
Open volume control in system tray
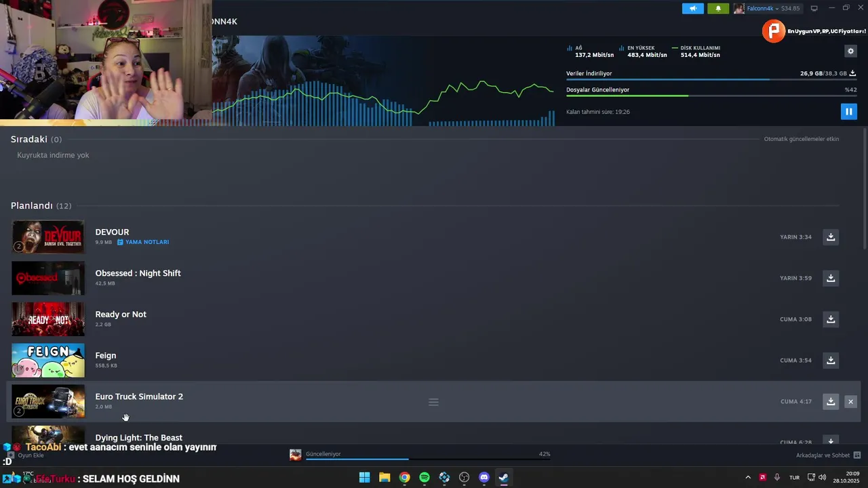822,477
